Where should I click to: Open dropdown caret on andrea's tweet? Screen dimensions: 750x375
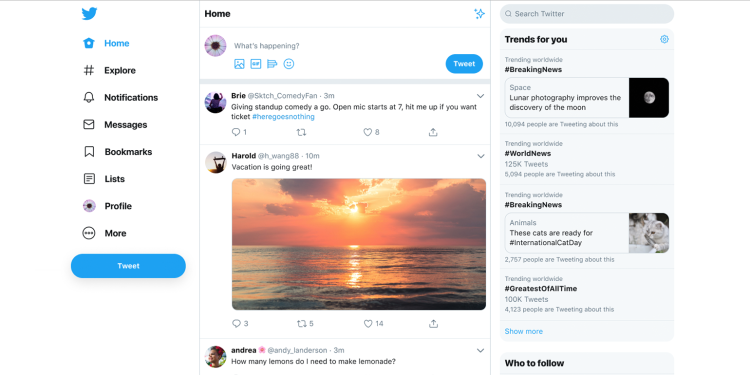click(481, 351)
